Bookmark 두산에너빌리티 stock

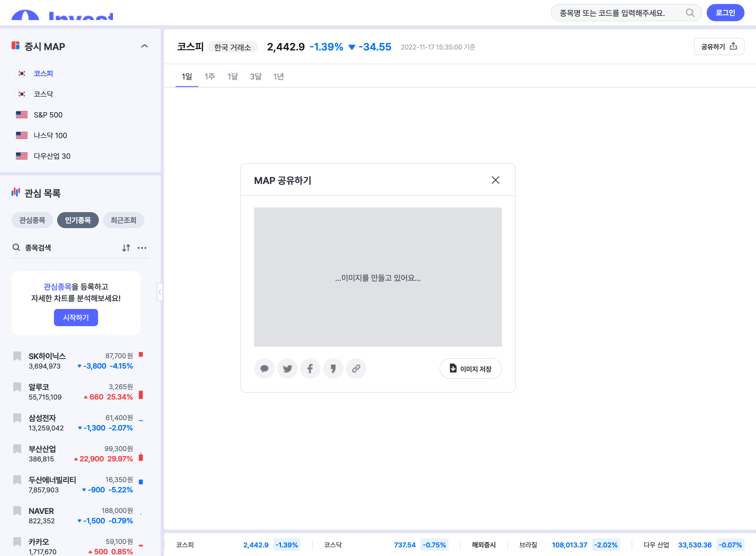tap(17, 479)
